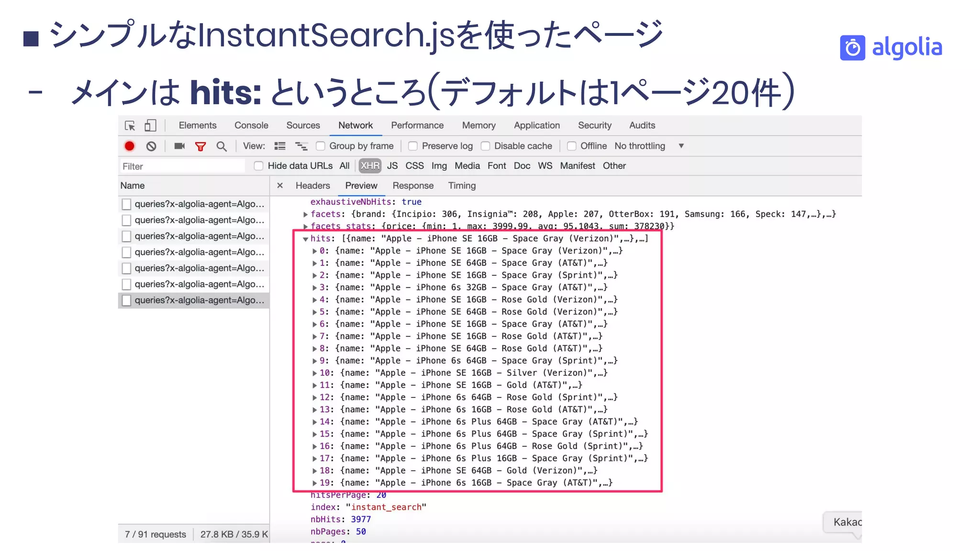The width and height of the screenshot is (980, 551).
Task: Filter requests by Manifest
Action: 578,166
